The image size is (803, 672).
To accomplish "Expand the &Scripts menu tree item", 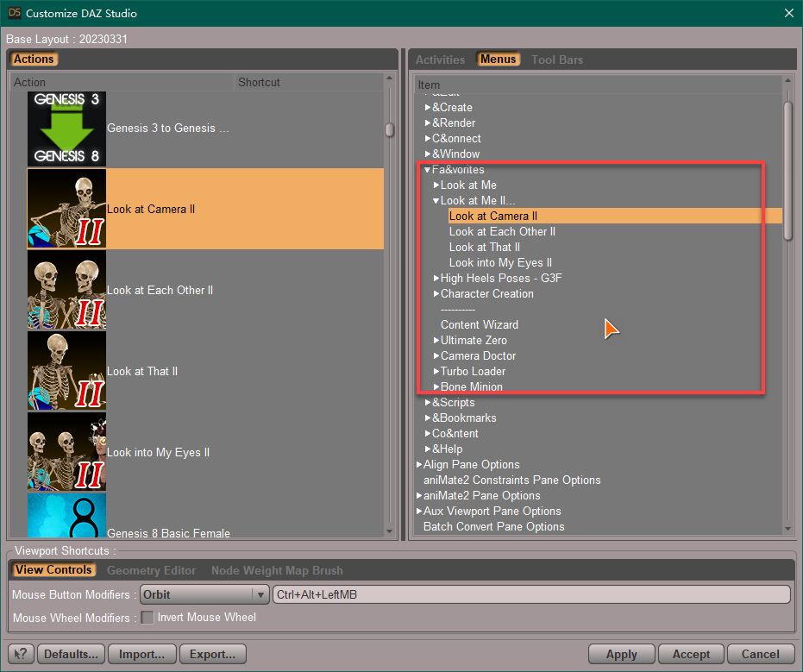I will coord(428,403).
